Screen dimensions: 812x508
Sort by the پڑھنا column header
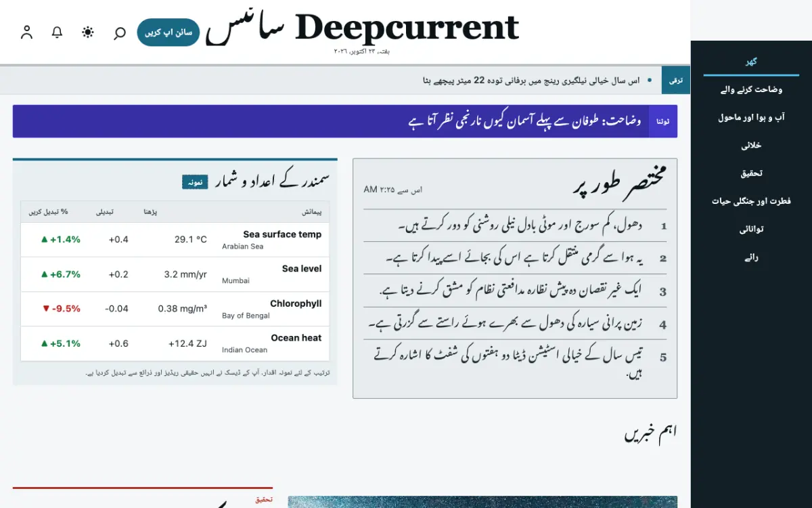click(x=150, y=212)
